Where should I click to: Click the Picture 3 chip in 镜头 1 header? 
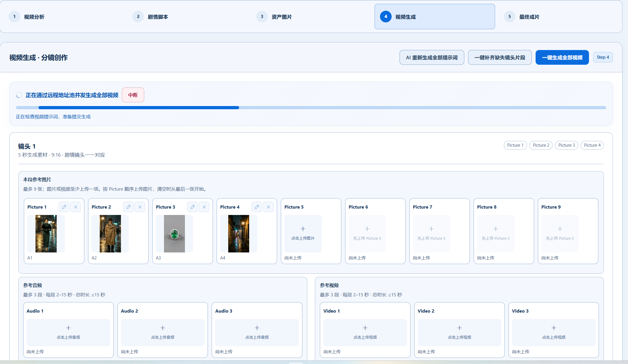coord(566,145)
